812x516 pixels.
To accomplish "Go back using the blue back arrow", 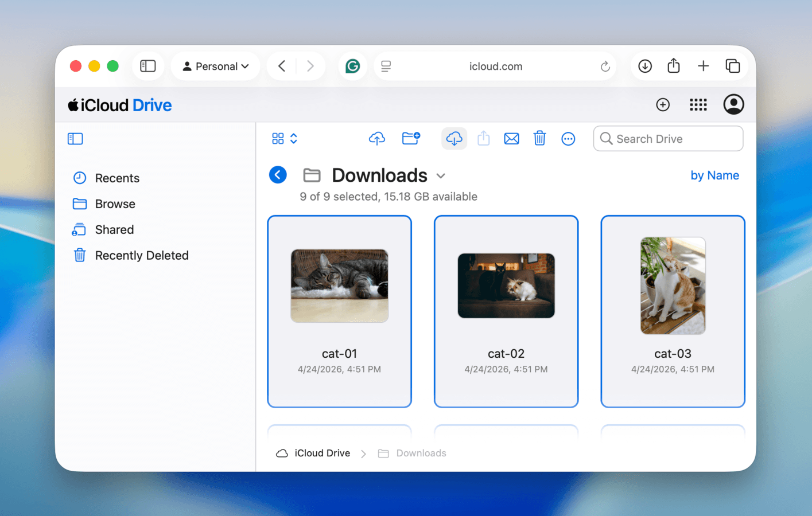I will coord(278,175).
